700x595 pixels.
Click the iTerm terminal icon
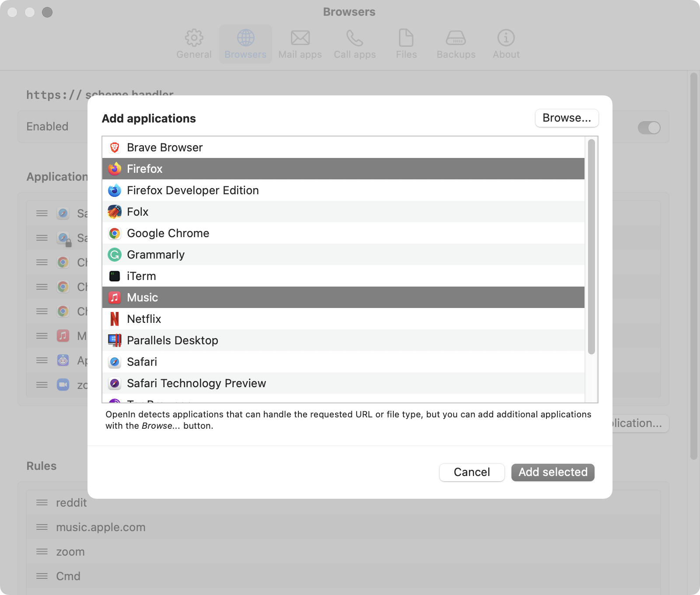(x=115, y=276)
